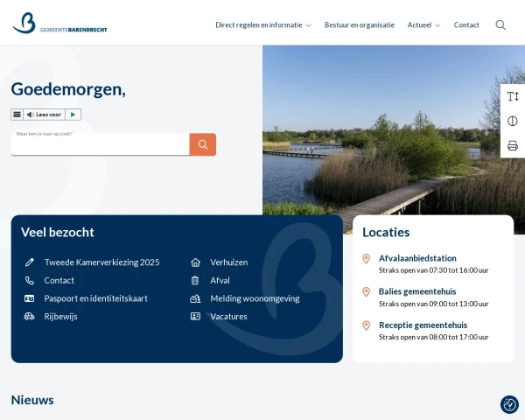Screen dimensions: 525x420
Task: Open Paspoort en identiteitskaart link
Action: [95, 298]
